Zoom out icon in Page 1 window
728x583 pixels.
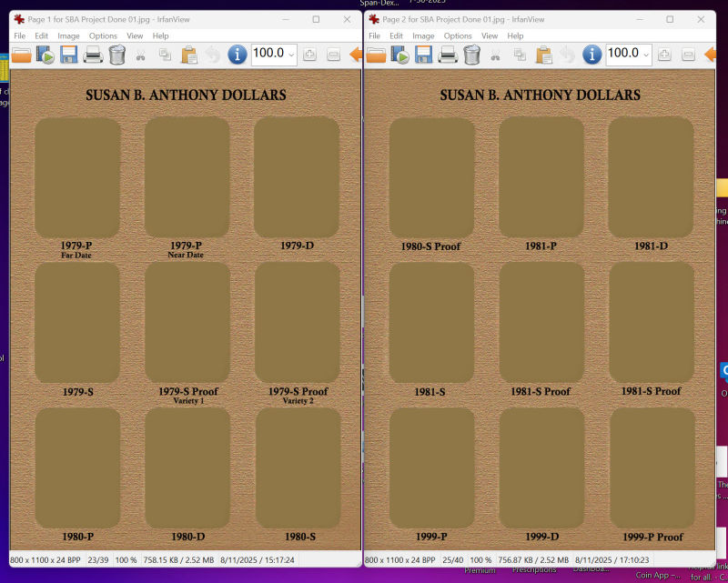pyautogui.click(x=333, y=55)
